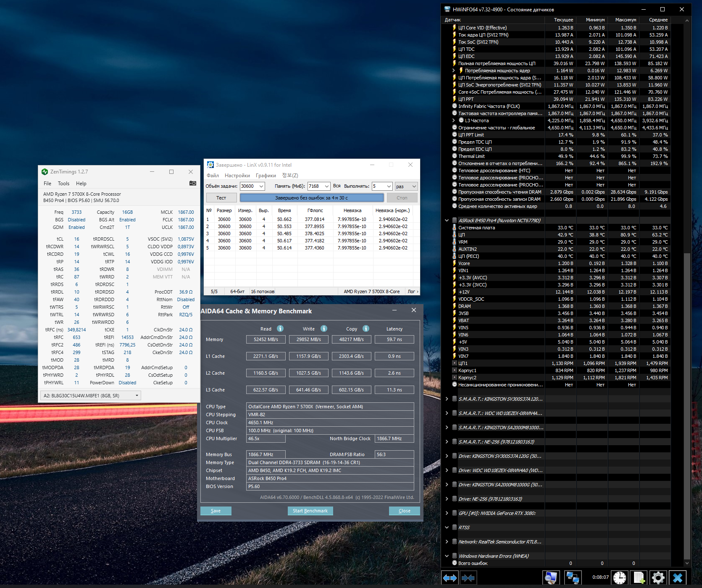Click the HWiNFO app icon in its title bar
The image size is (702, 588).
pyautogui.click(x=447, y=9)
